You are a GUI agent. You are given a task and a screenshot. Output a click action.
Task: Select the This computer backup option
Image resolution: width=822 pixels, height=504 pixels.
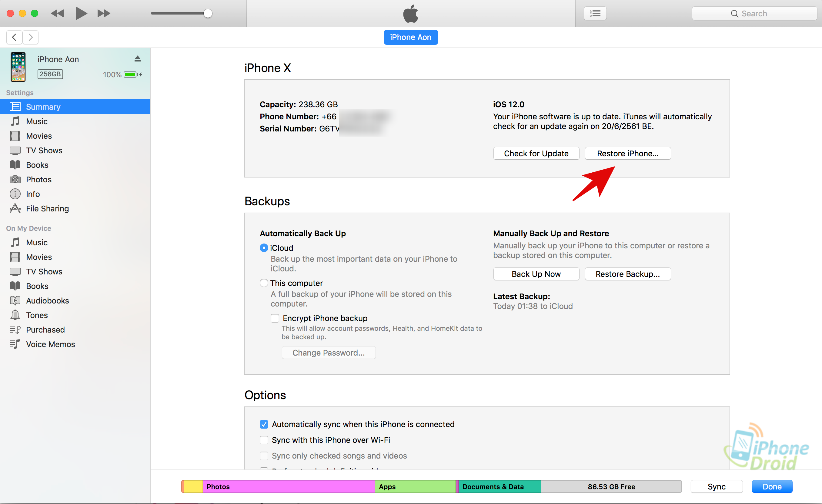click(264, 283)
